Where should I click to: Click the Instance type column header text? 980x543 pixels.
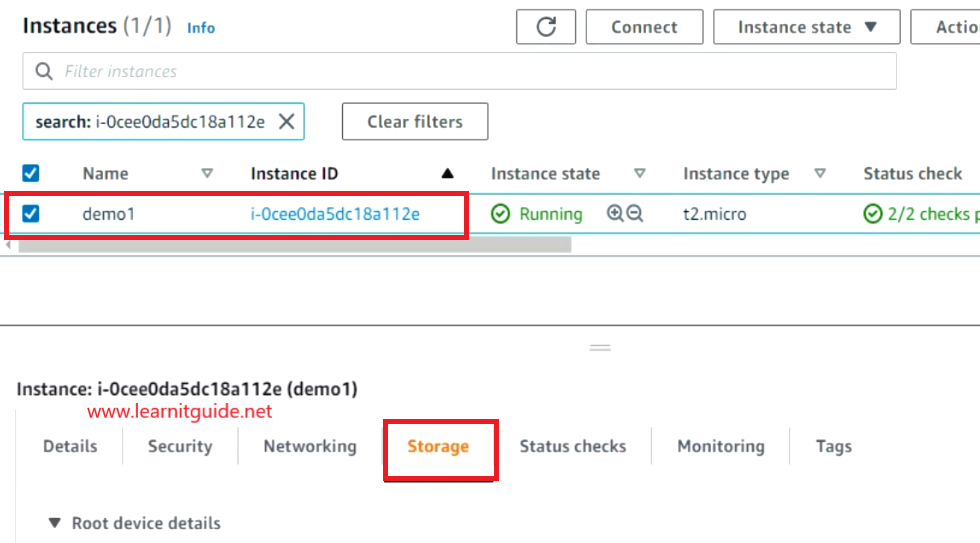pos(736,173)
